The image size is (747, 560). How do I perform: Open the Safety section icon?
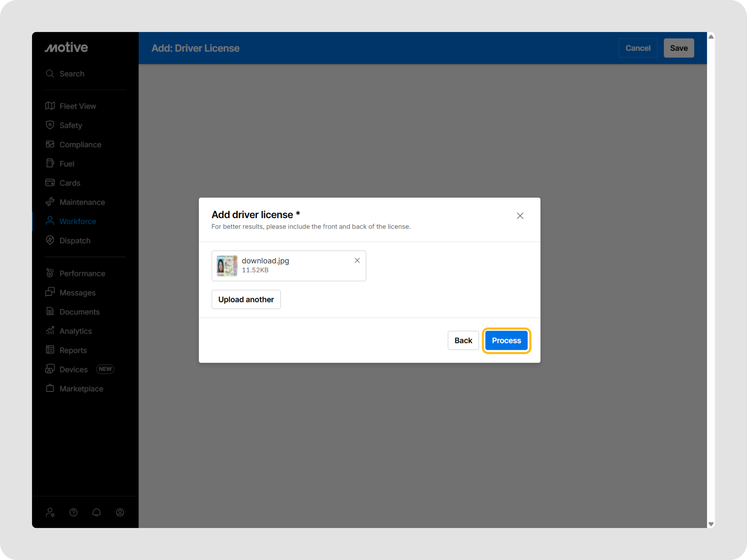[x=50, y=125]
